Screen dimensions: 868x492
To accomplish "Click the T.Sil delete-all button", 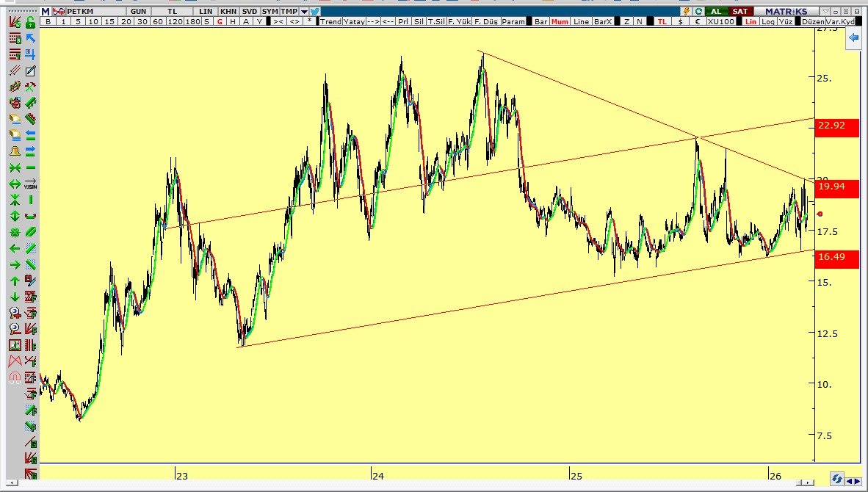I will [436, 21].
